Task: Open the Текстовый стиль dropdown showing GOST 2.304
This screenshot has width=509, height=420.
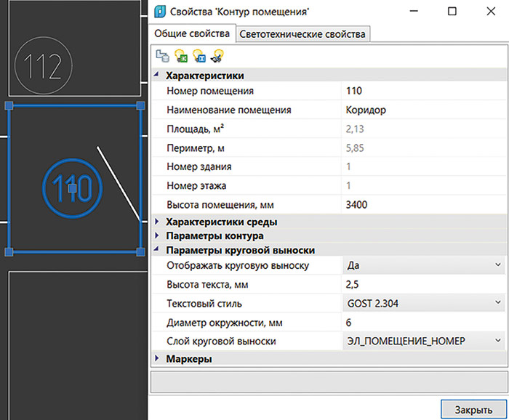Action: pyautogui.click(x=498, y=302)
